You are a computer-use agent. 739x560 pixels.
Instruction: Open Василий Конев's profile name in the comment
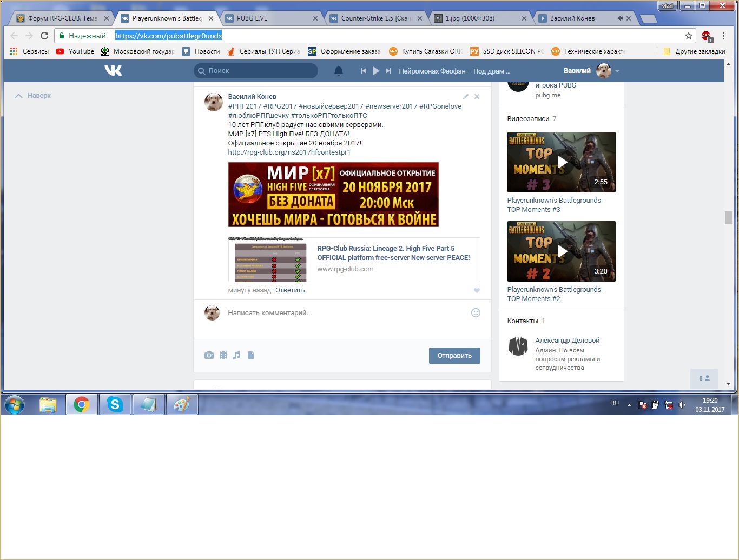click(x=252, y=97)
